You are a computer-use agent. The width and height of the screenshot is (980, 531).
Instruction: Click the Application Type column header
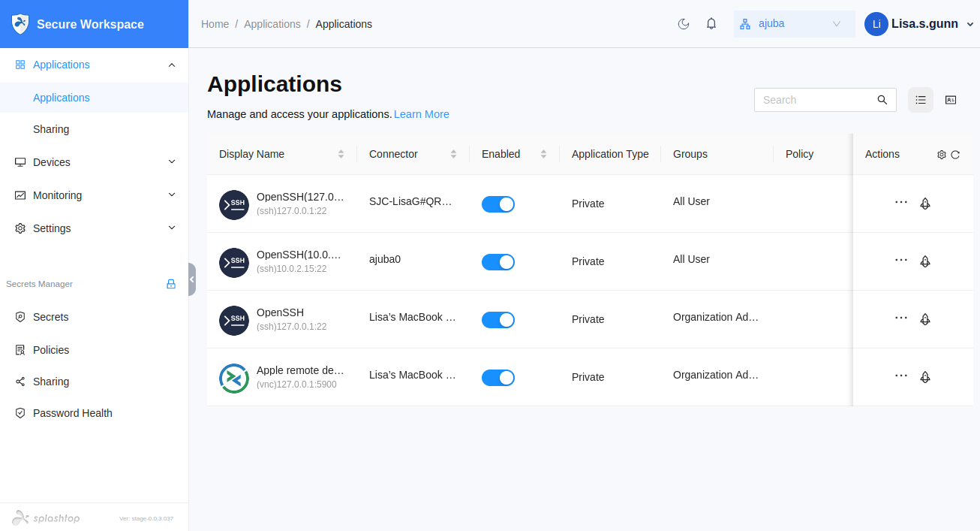coord(610,154)
